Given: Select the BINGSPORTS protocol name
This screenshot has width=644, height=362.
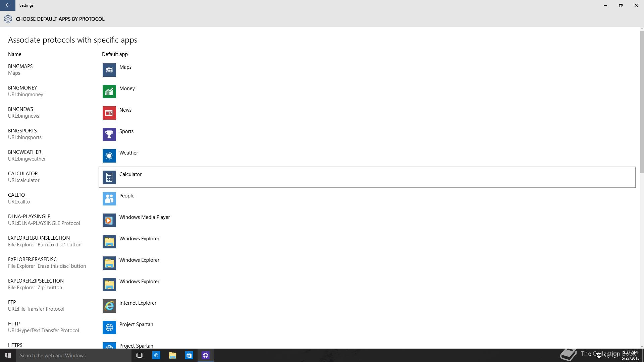Looking at the screenshot, I should (22, 131).
